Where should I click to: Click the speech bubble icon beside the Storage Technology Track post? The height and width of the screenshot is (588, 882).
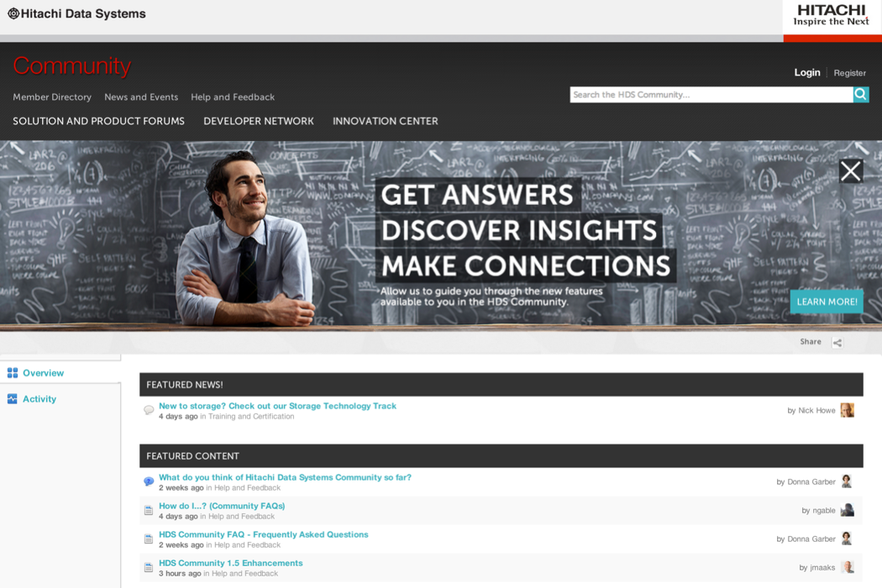coord(149,410)
